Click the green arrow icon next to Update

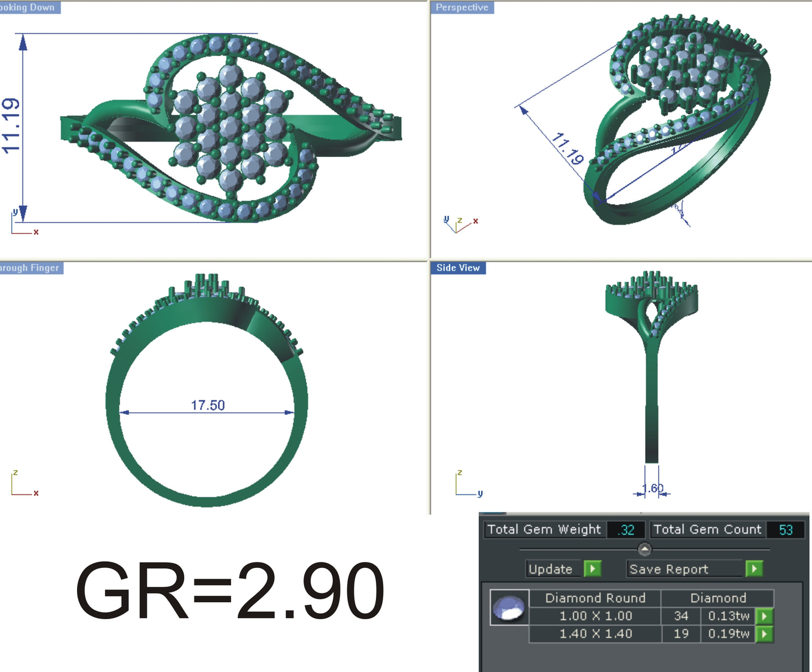pyautogui.click(x=592, y=569)
